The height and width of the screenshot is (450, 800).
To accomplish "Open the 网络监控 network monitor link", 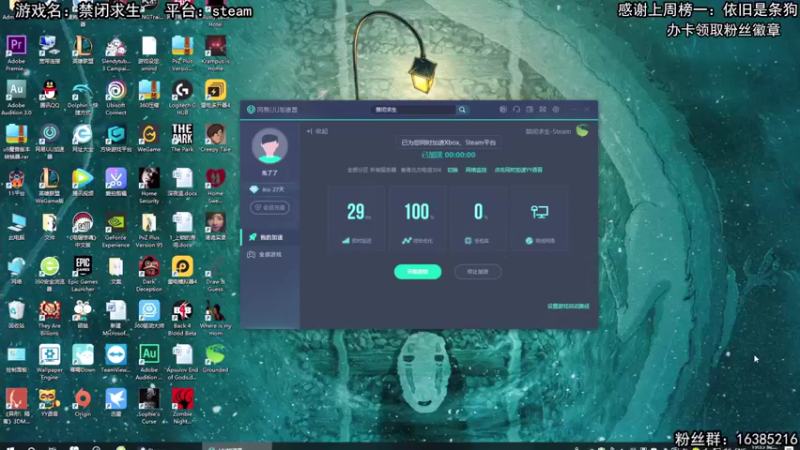I will (x=476, y=170).
